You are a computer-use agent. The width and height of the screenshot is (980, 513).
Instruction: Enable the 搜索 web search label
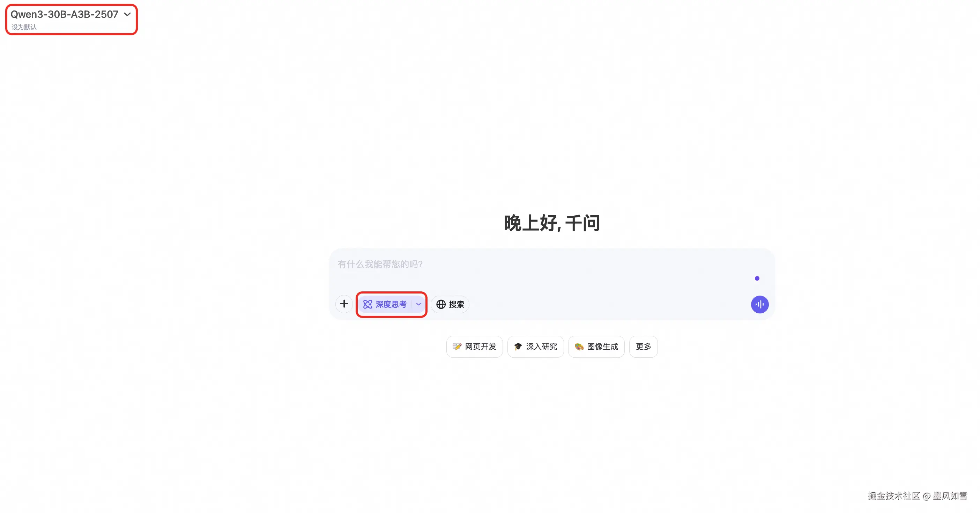tap(456, 304)
